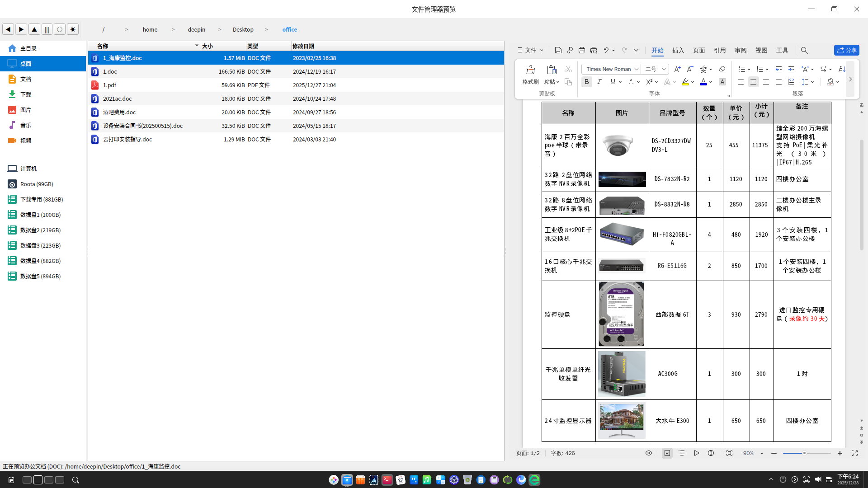Click the 名称 column header
The image size is (868, 488).
coord(144,46)
